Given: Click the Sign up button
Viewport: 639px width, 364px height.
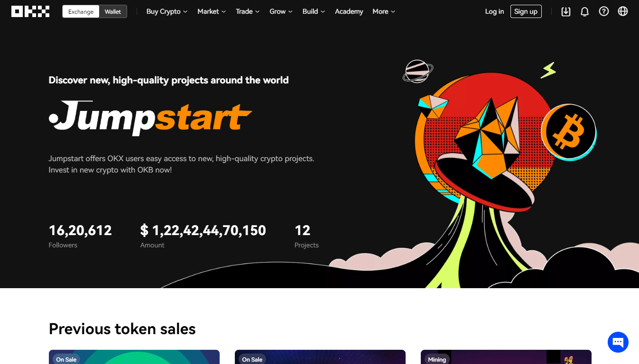Looking at the screenshot, I should [x=526, y=11].
